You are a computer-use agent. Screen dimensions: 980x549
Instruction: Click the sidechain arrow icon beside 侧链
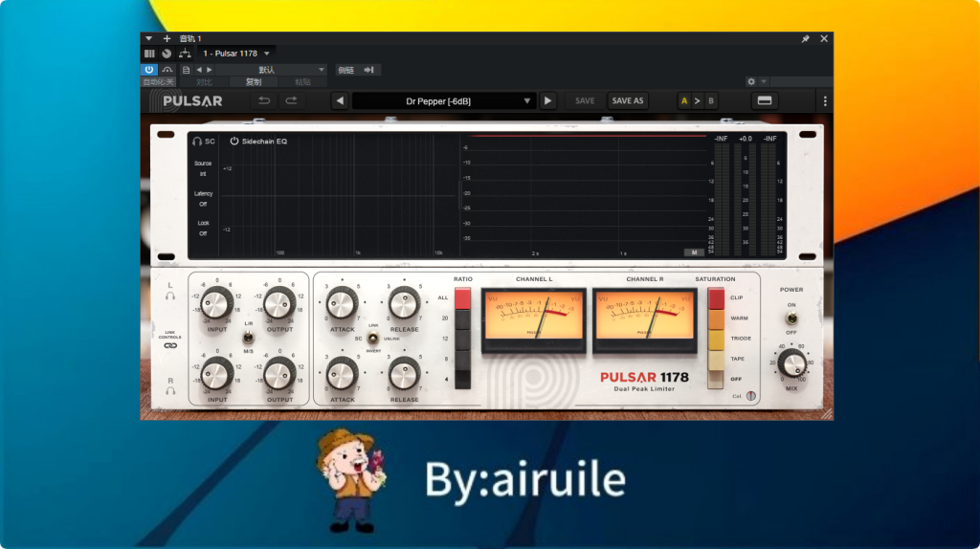368,70
